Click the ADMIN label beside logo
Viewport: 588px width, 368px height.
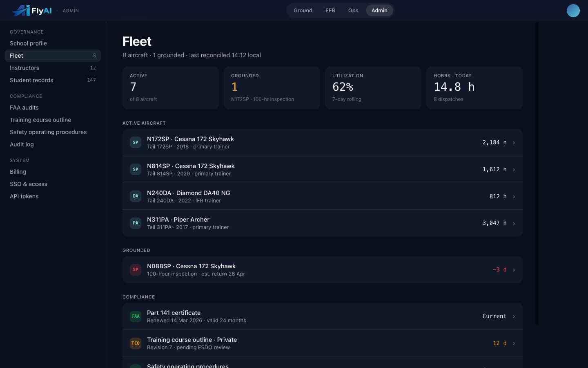[x=71, y=11]
